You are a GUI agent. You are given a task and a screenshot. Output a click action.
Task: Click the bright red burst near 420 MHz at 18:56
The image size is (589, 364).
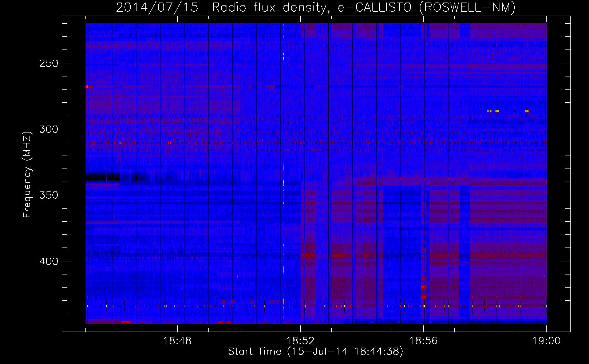(424, 287)
